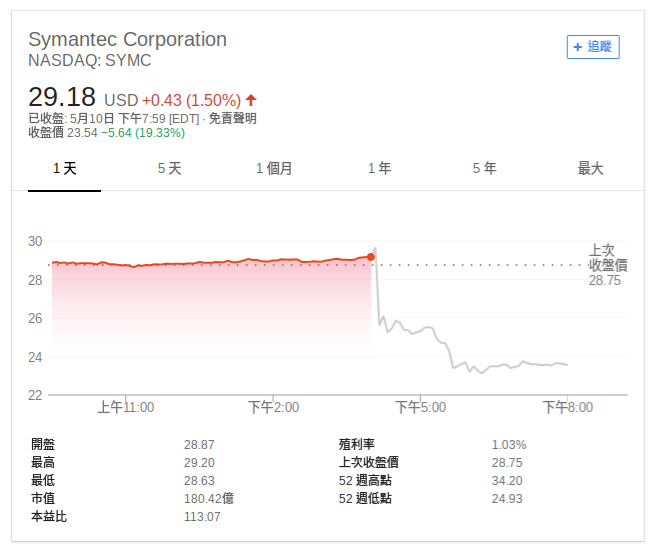The height and width of the screenshot is (551, 654).
Task: Click the 52 週高點 value 34.20
Action: point(507,480)
